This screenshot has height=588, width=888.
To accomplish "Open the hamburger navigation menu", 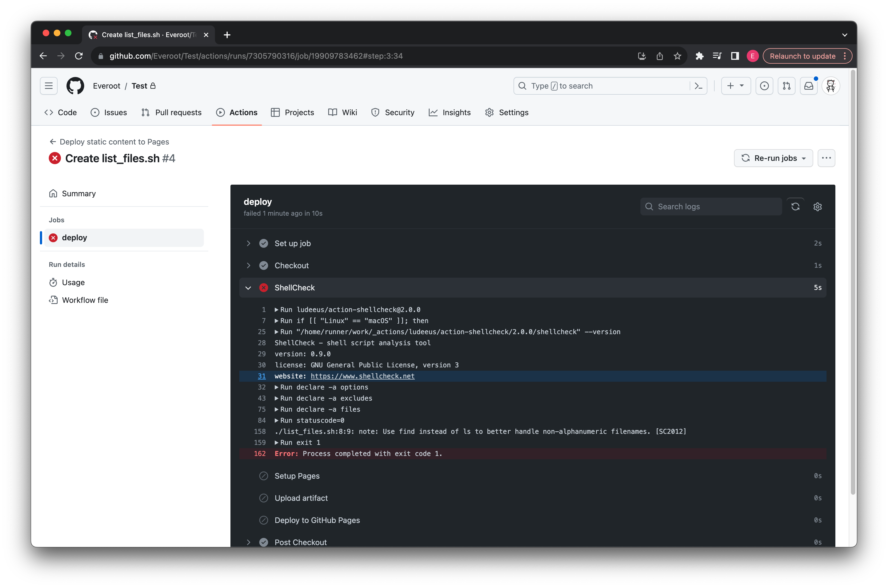I will click(x=49, y=86).
